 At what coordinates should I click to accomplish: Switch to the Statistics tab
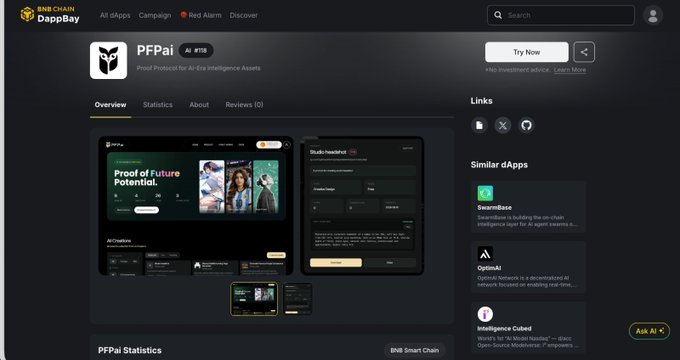[x=158, y=105]
